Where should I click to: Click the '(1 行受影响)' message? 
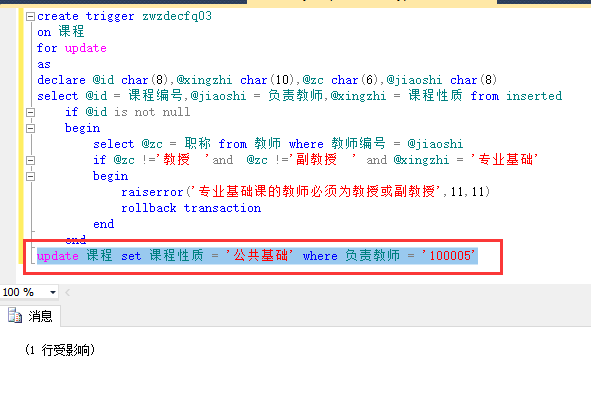60,350
